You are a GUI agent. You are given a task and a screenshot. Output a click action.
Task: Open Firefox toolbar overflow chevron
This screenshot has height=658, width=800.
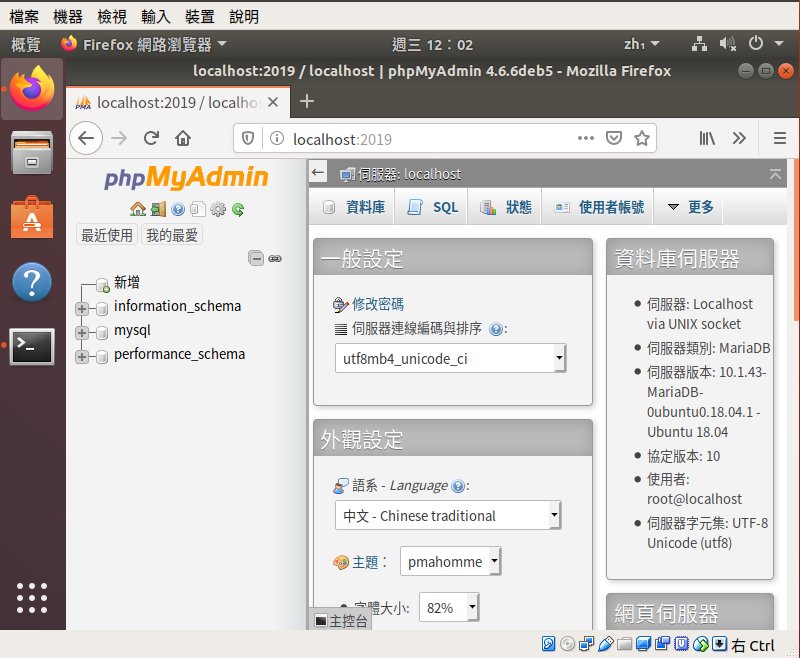(x=739, y=138)
